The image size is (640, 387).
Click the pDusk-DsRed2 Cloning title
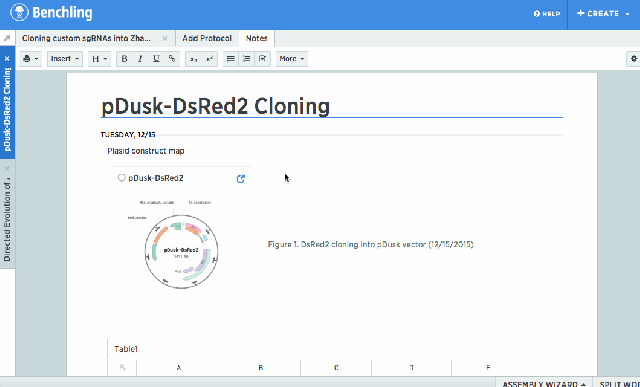pyautogui.click(x=215, y=107)
